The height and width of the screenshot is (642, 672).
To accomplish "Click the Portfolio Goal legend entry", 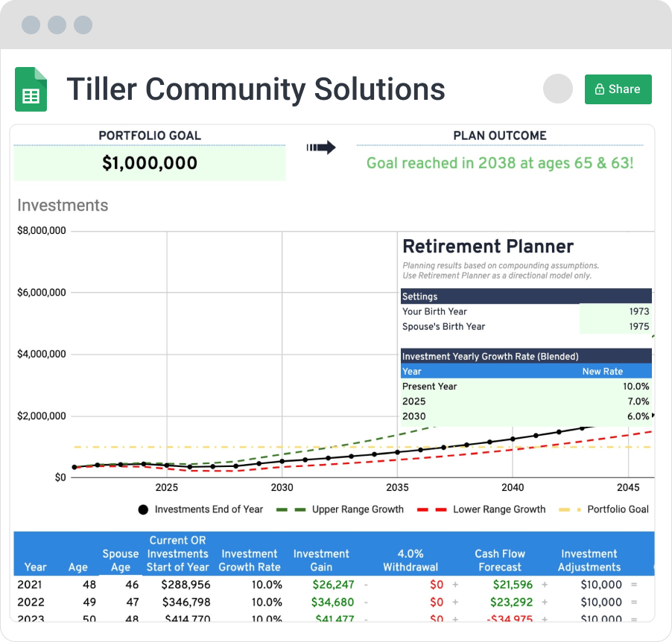I will (x=604, y=509).
